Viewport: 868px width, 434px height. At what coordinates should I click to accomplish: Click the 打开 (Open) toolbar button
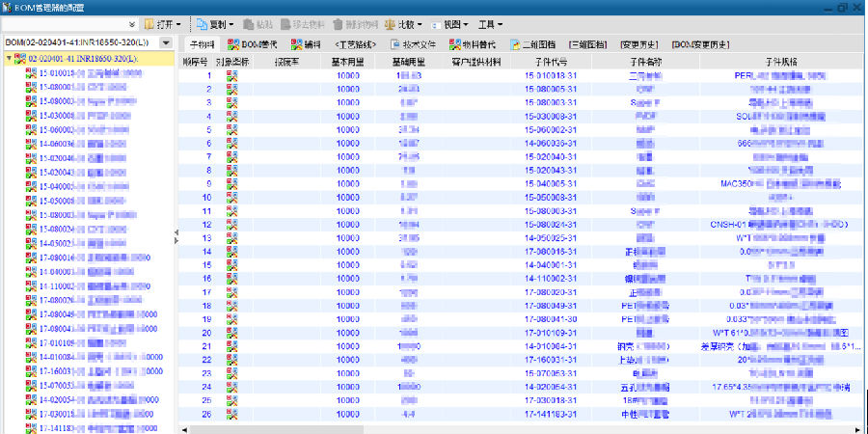point(161,23)
